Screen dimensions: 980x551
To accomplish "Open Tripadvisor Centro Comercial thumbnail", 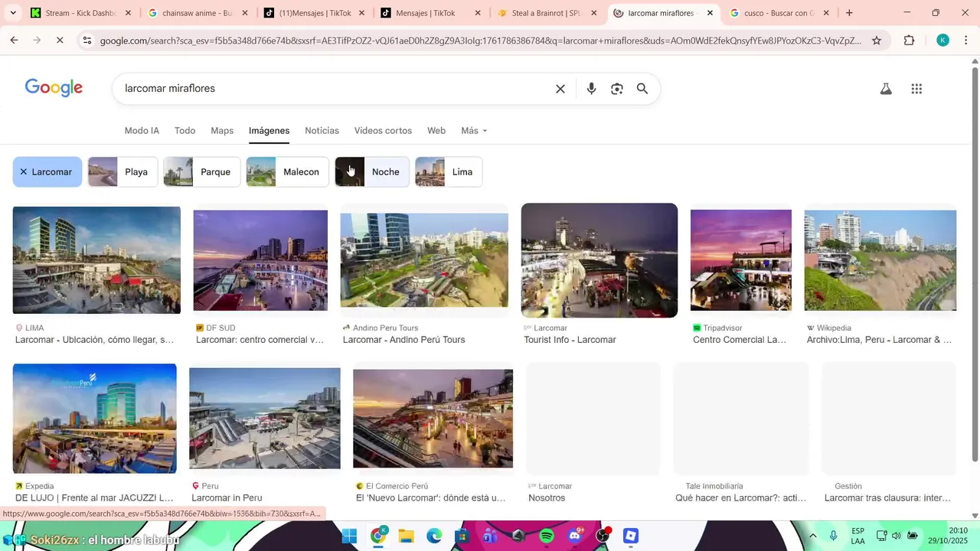I will 741,260.
